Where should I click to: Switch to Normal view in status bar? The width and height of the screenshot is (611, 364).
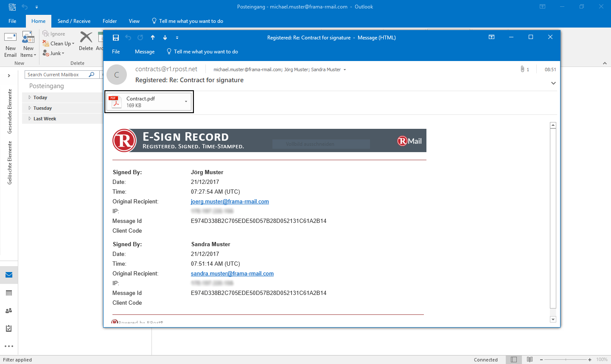514,359
